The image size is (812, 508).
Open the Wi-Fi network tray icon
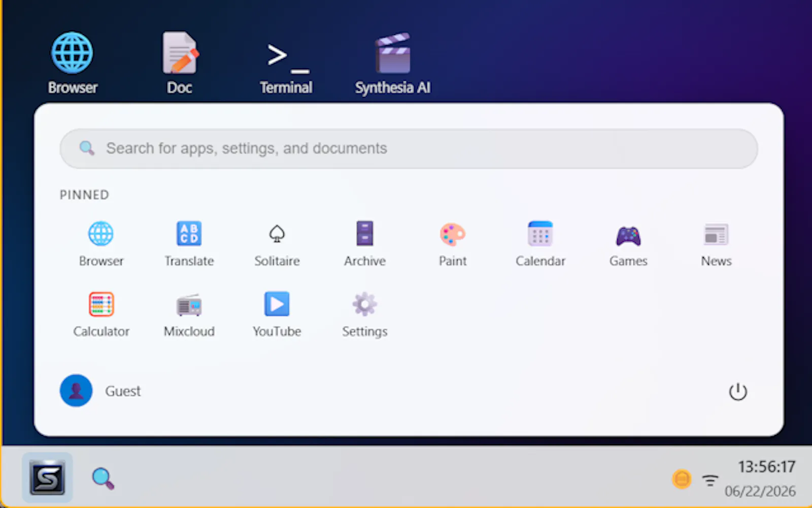tap(710, 480)
